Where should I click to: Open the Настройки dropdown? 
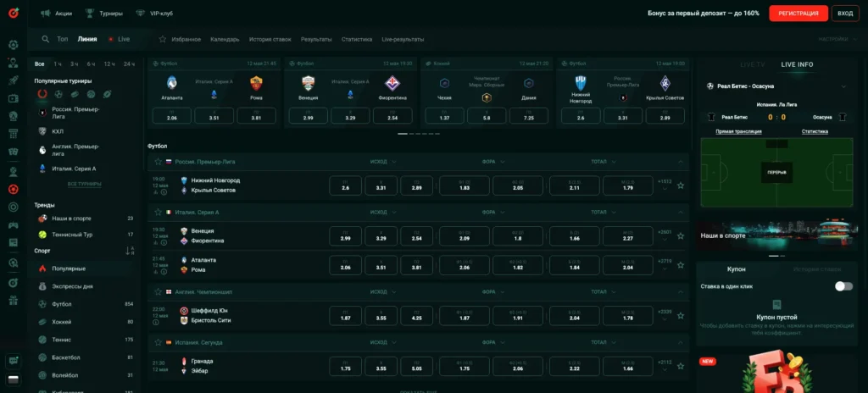click(836, 39)
